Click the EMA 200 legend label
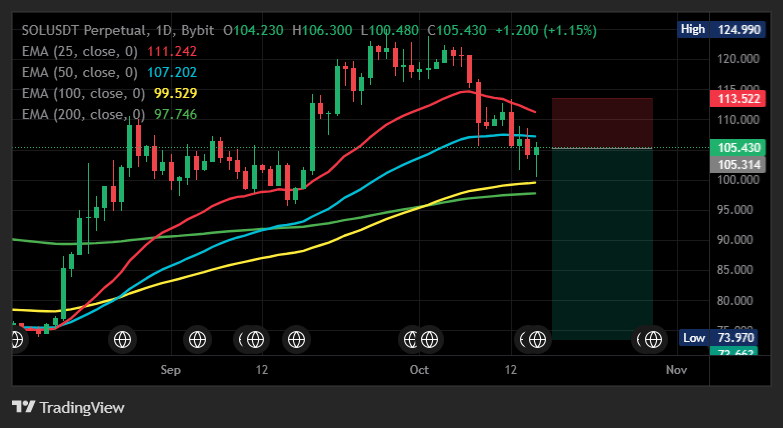Viewport: 783px width, 428px height. click(x=83, y=114)
